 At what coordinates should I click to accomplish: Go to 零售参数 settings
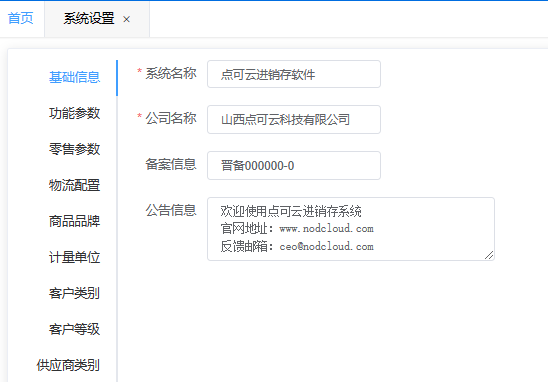point(74,149)
